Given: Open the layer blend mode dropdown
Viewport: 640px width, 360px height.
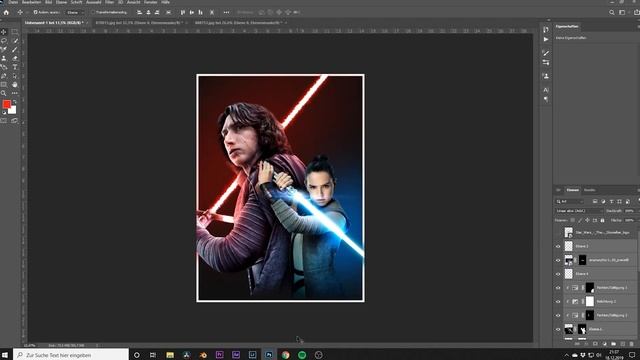Looking at the screenshot, I should tap(579, 211).
